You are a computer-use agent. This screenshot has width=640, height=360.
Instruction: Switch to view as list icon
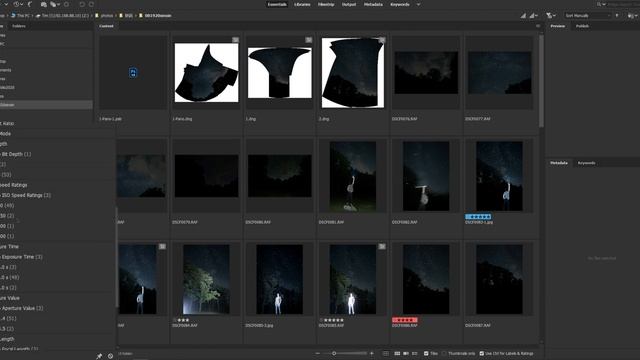click(415, 353)
